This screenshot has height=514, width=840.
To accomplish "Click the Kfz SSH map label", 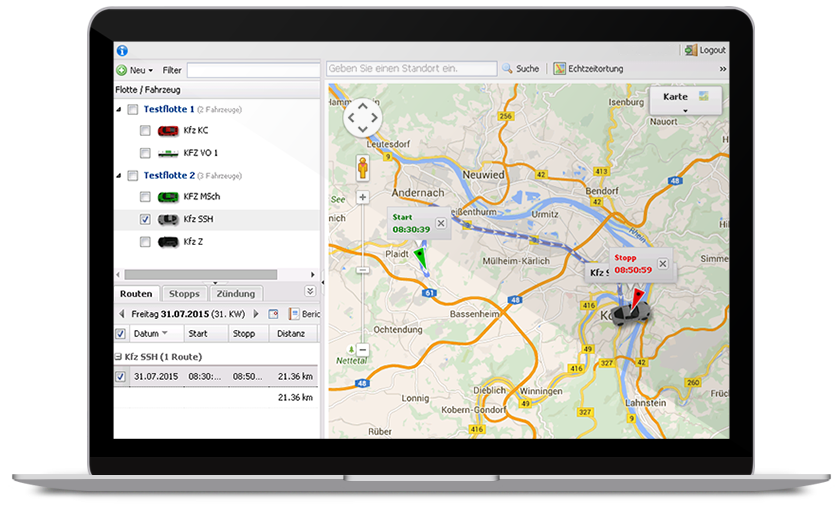I will [x=599, y=273].
